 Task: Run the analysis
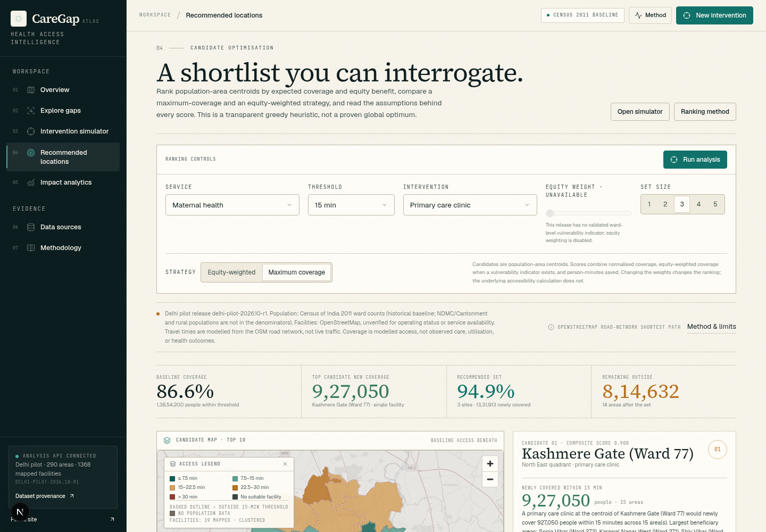click(x=695, y=160)
